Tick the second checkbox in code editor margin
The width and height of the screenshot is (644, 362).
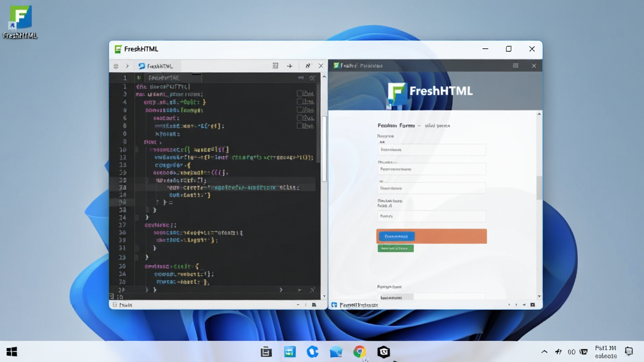click(299, 101)
